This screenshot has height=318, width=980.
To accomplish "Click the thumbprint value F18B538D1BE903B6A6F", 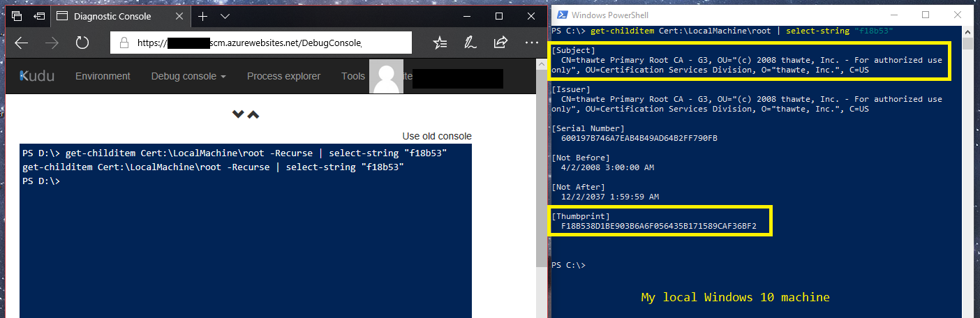I will coord(659,226).
